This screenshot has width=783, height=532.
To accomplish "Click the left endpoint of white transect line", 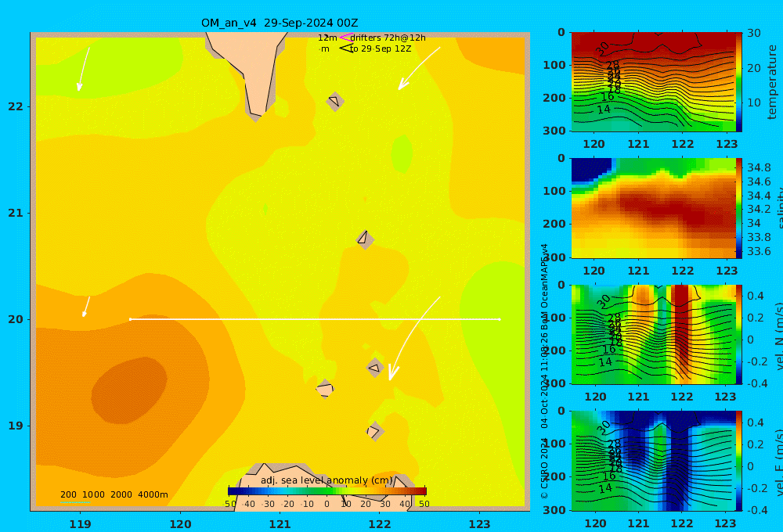I will (130, 319).
